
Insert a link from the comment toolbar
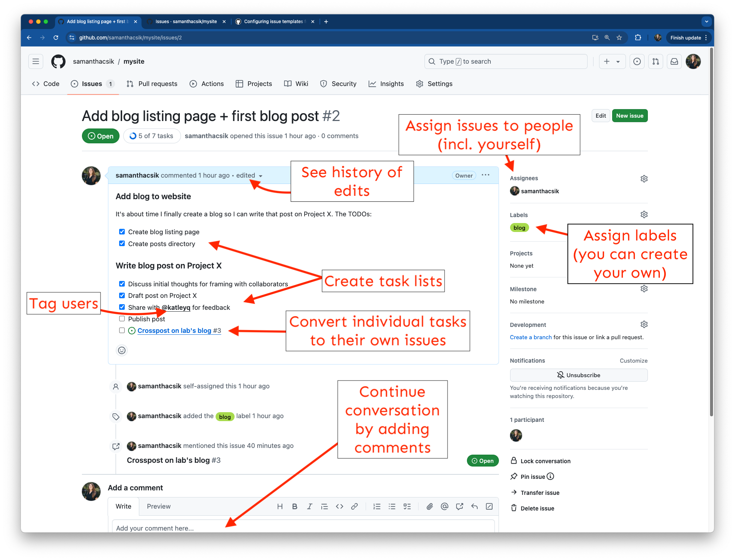pyautogui.click(x=354, y=506)
